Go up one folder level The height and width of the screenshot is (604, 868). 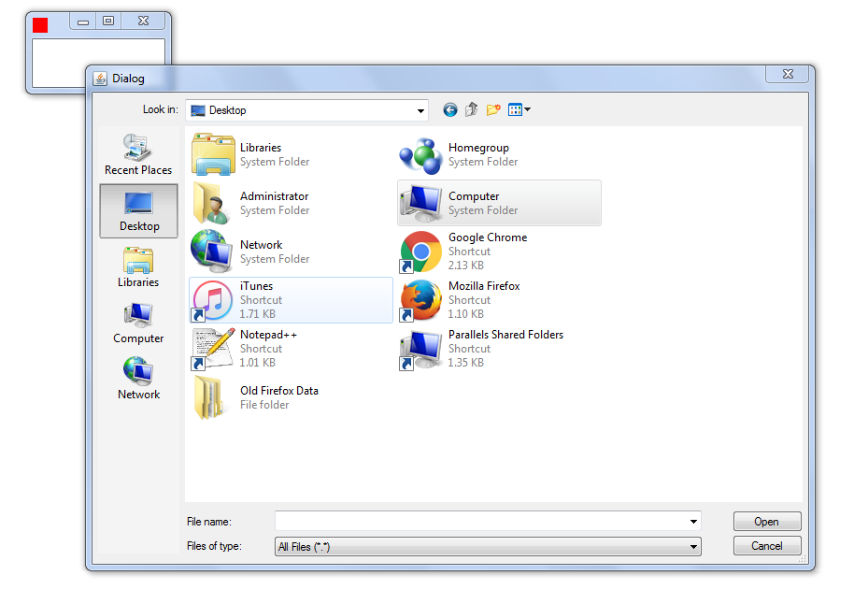point(472,110)
